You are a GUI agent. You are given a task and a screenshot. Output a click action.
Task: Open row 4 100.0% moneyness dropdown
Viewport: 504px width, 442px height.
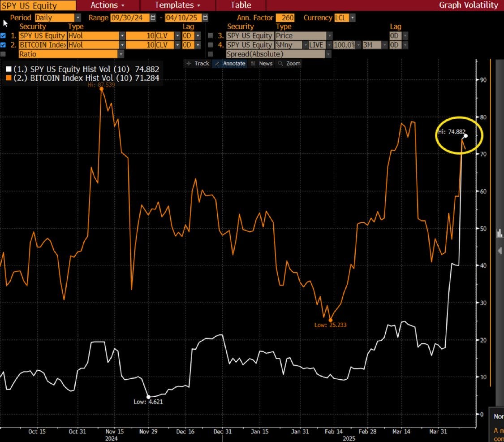(x=358, y=45)
